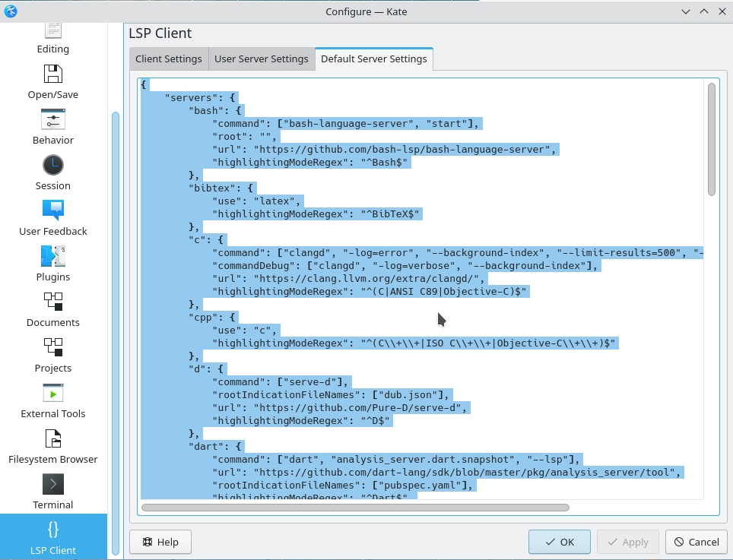Select the Default Server Settings tab

point(374,59)
